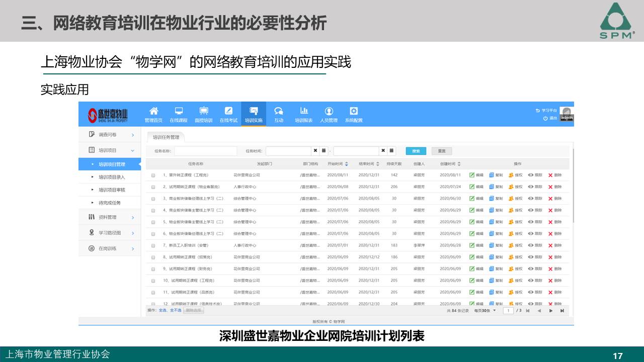644x362 pixels.
Task: Click the 全选 link at bottom
Action: click(x=163, y=311)
